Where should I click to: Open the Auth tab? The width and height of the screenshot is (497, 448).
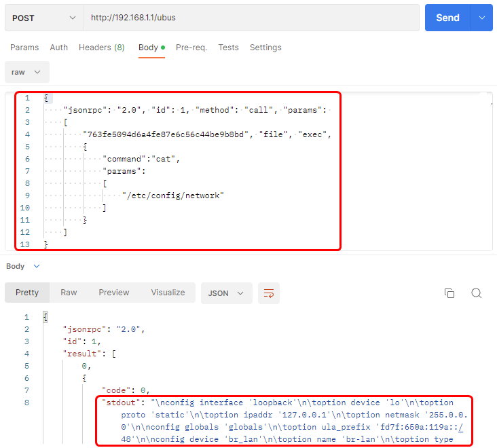59,48
